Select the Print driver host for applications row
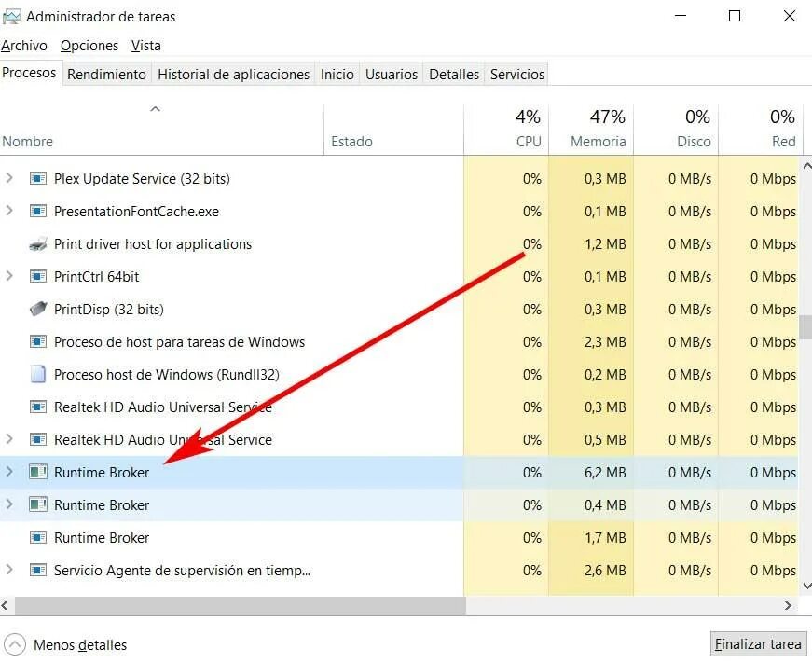The width and height of the screenshot is (812, 663). pyautogui.click(x=399, y=244)
